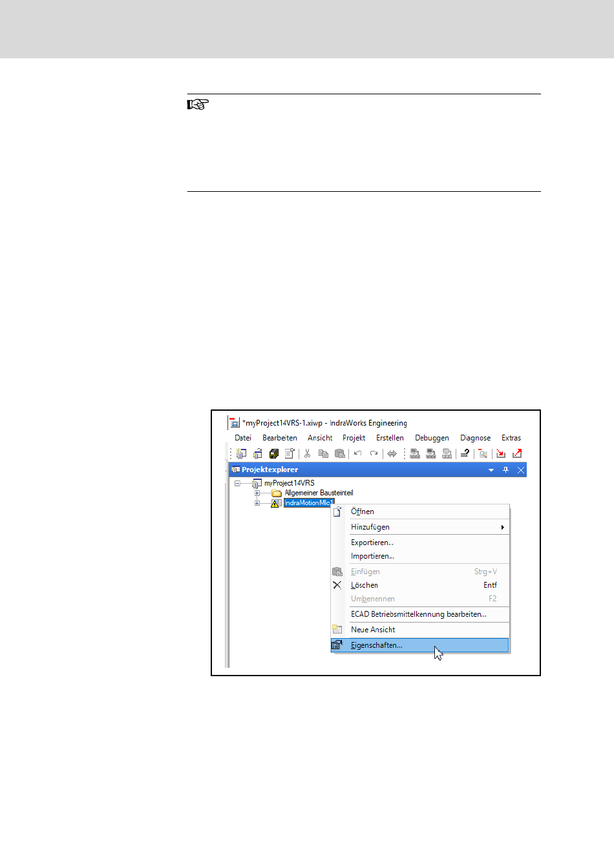Expand the Allgemeiner Bausteinteil node
The width and height of the screenshot is (614, 868).
(x=257, y=493)
